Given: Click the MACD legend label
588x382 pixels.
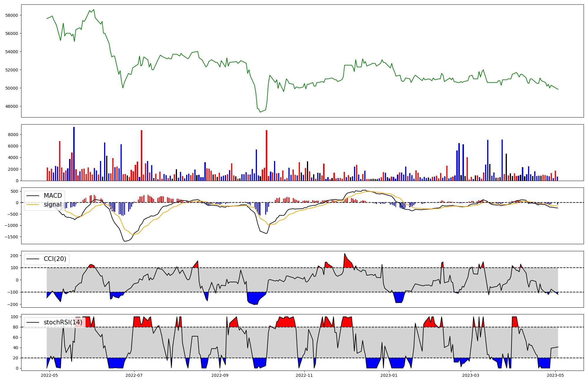Looking at the screenshot, I should point(53,196).
